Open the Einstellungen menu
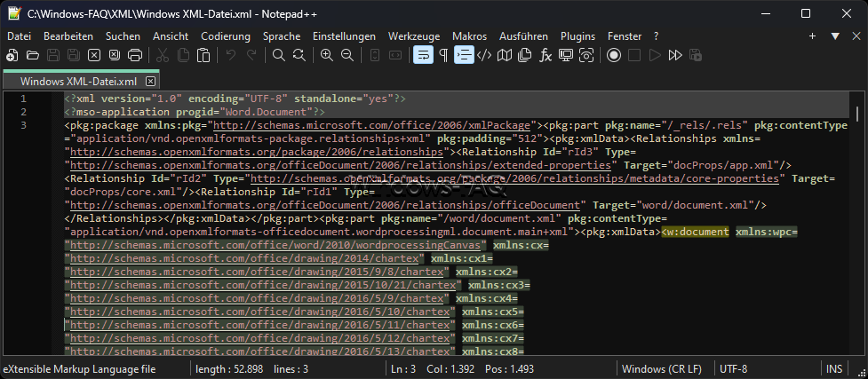 [x=344, y=36]
